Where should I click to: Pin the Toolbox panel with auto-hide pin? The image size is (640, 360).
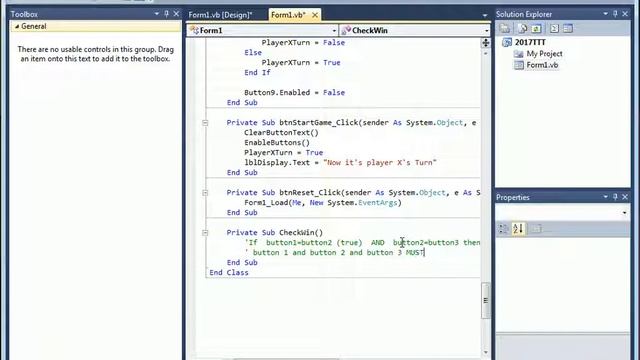tap(167, 14)
